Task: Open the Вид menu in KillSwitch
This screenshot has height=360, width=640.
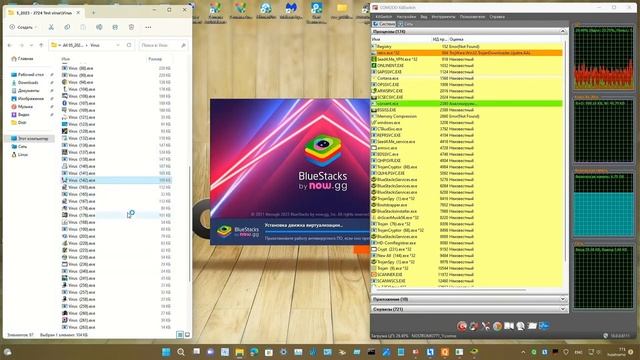Action: point(424,17)
